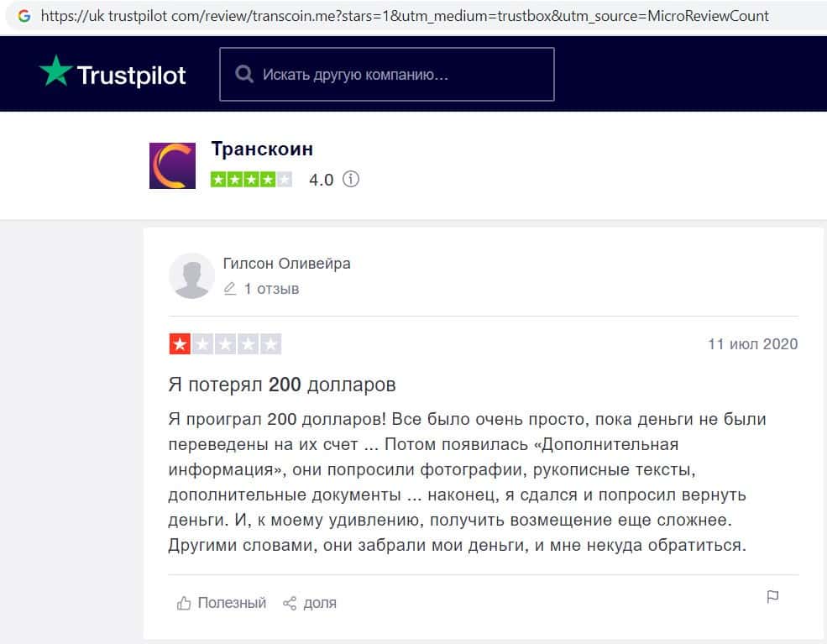Image resolution: width=827 pixels, height=644 pixels.
Task: Click the pencil '1 отзыв' review count
Action: click(x=261, y=289)
